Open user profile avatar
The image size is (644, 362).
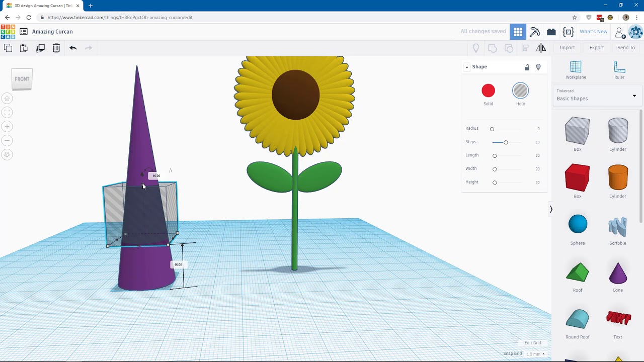[636, 32]
